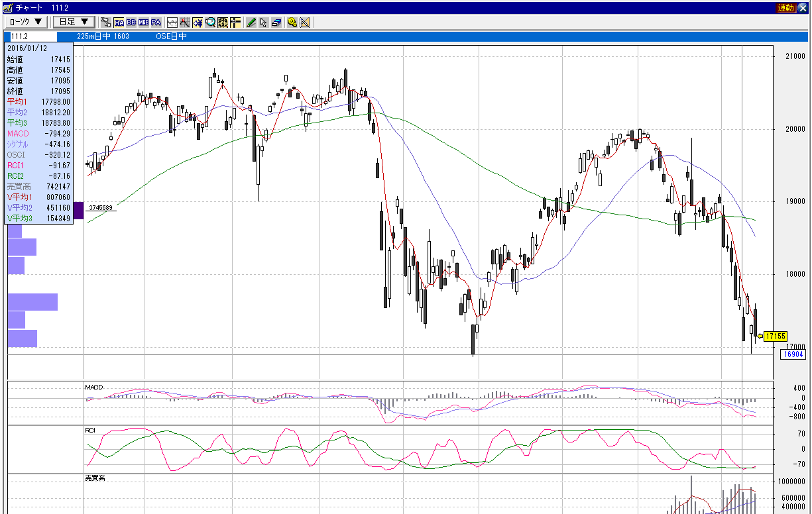Open the ローソク chart type dropdown
This screenshot has height=514, width=812.
[26, 22]
